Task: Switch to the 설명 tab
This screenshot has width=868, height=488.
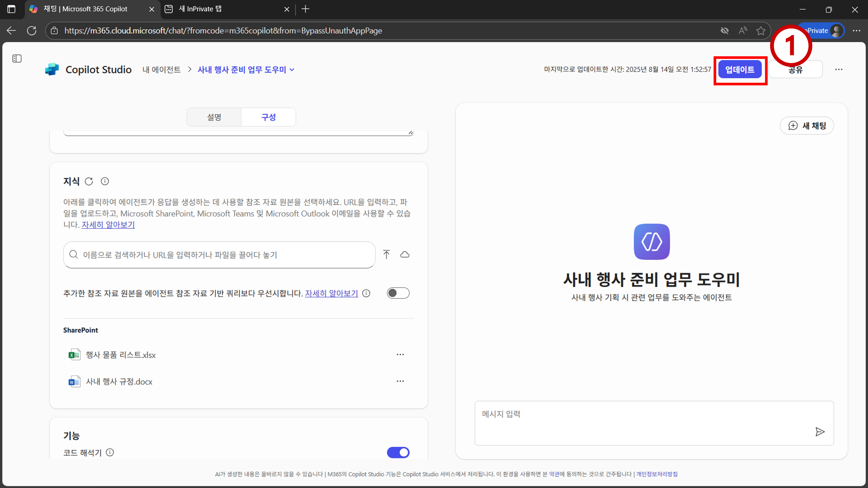Action: coord(214,117)
